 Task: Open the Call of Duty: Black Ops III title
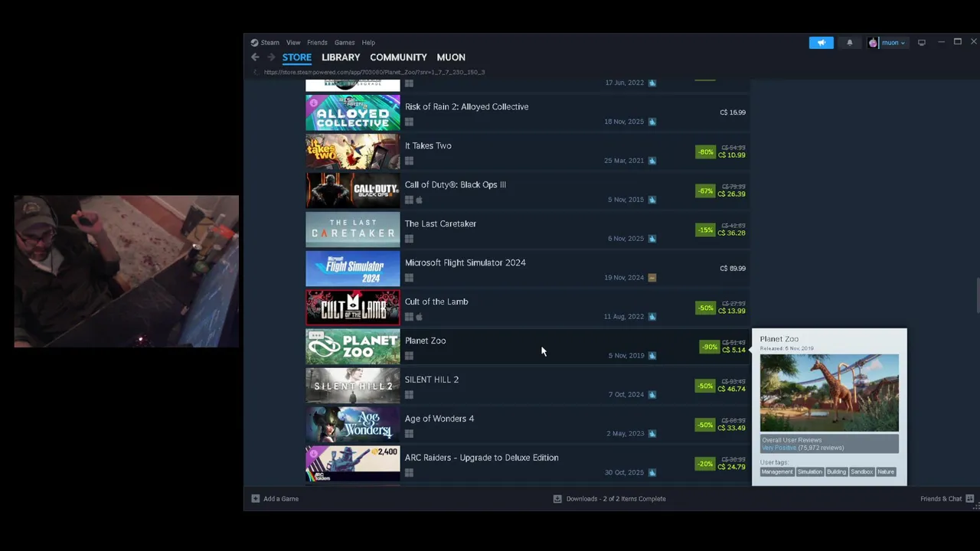coord(456,185)
